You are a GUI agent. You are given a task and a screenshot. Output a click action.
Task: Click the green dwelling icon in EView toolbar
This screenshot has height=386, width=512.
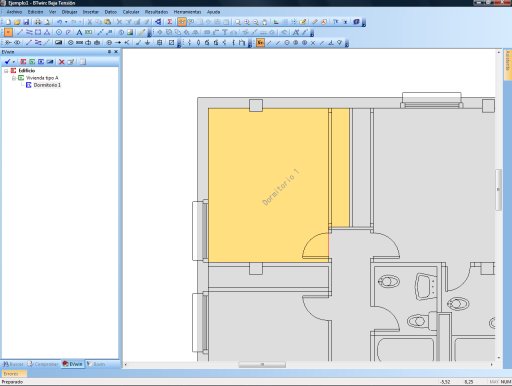[x=32, y=62]
